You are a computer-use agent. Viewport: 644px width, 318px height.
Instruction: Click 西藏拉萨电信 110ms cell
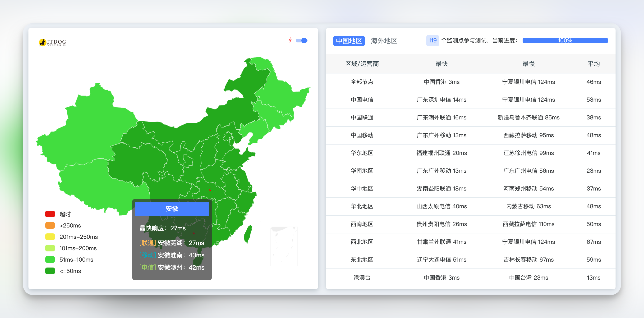pyautogui.click(x=529, y=224)
